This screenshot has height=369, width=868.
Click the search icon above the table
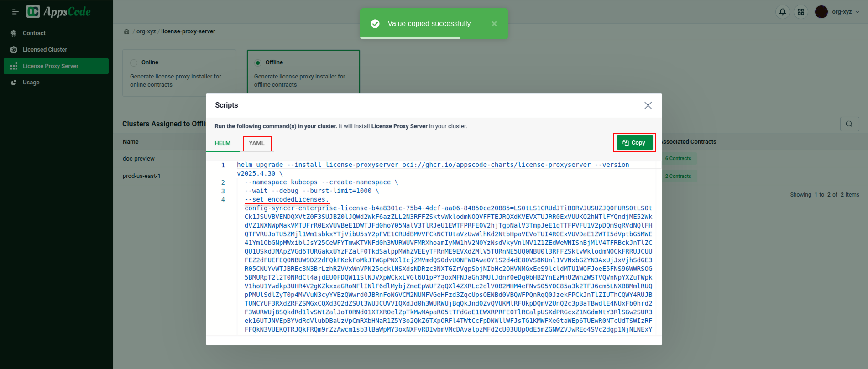coord(849,124)
